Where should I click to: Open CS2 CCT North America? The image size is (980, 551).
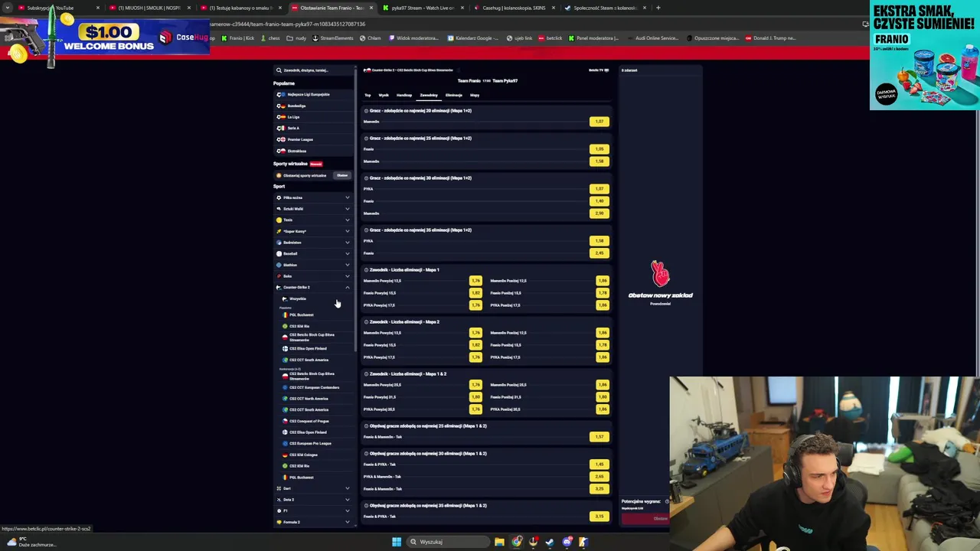[x=309, y=399]
